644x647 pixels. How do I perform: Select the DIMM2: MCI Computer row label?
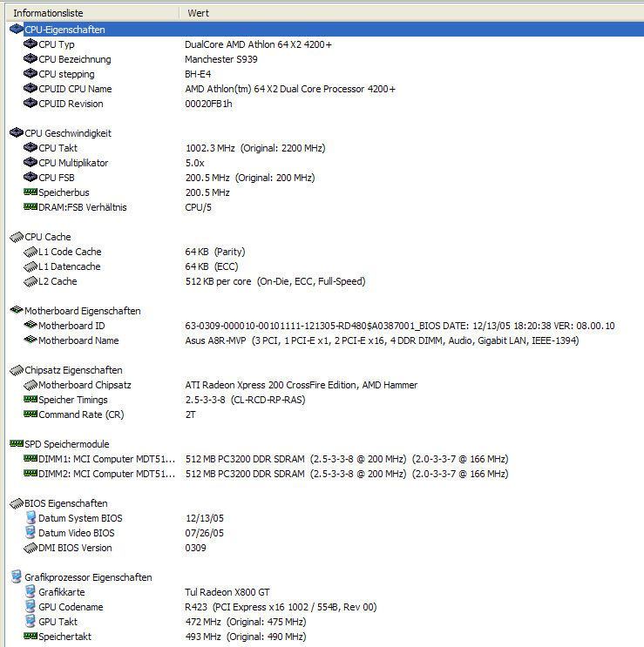coord(106,474)
